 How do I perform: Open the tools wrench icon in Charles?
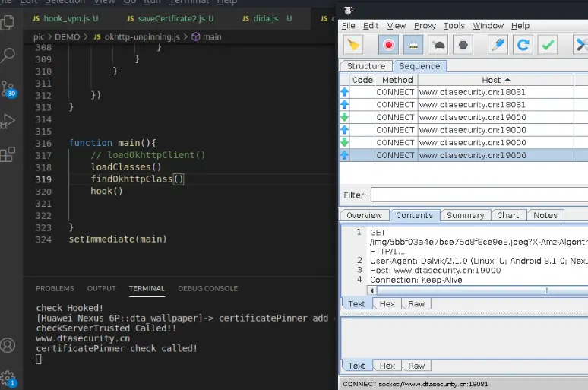click(x=581, y=45)
